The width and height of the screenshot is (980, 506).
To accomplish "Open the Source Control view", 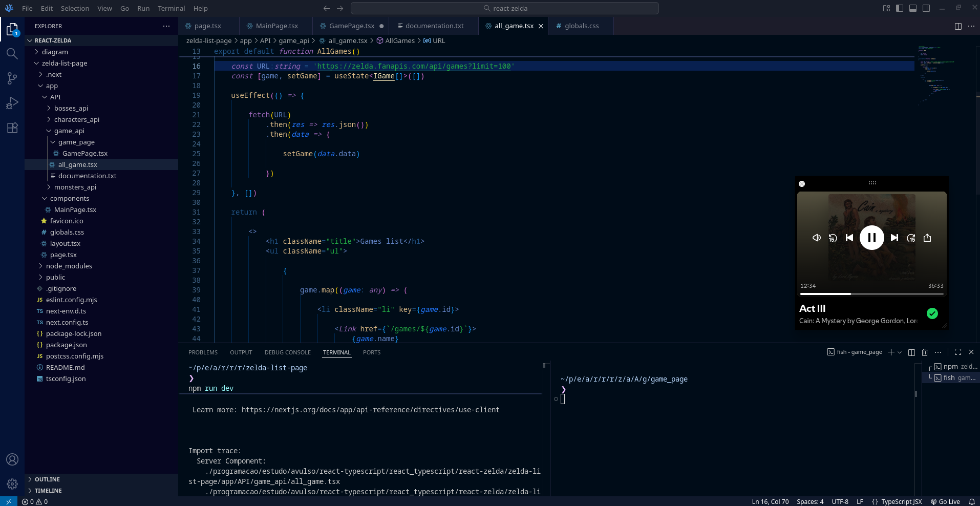I will coord(12,78).
